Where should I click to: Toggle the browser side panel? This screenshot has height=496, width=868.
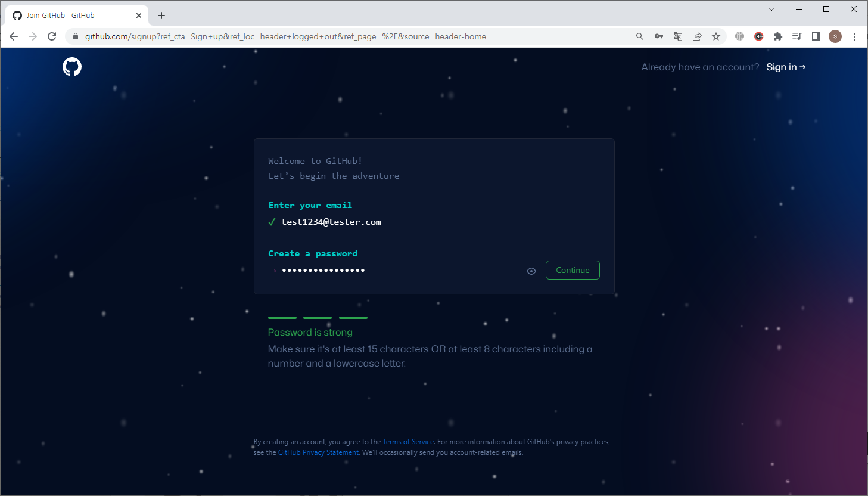[816, 36]
